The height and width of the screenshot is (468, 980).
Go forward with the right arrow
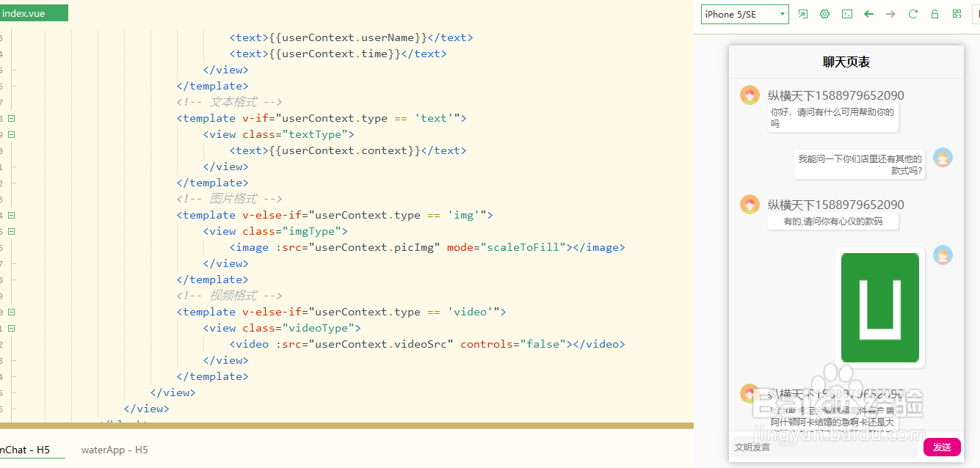coord(890,14)
